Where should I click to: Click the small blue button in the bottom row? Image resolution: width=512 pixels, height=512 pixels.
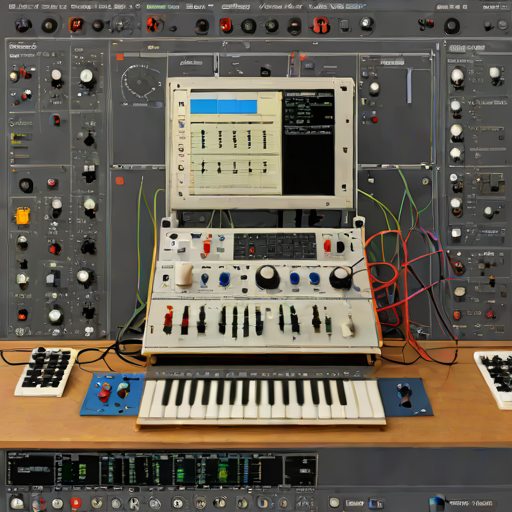(x=376, y=503)
